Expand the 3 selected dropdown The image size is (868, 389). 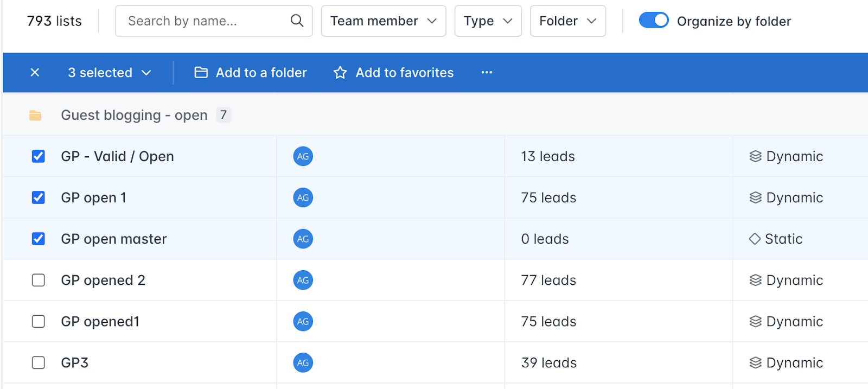point(110,72)
